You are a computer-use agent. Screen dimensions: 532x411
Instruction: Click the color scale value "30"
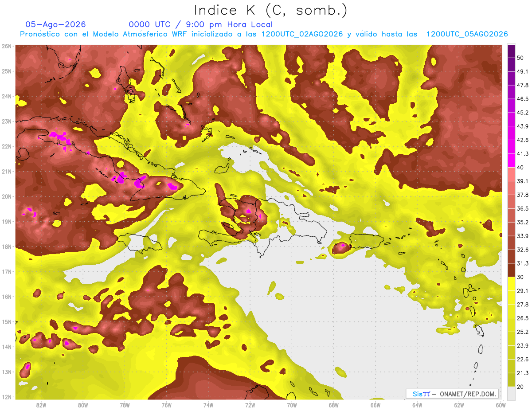tap(521, 277)
